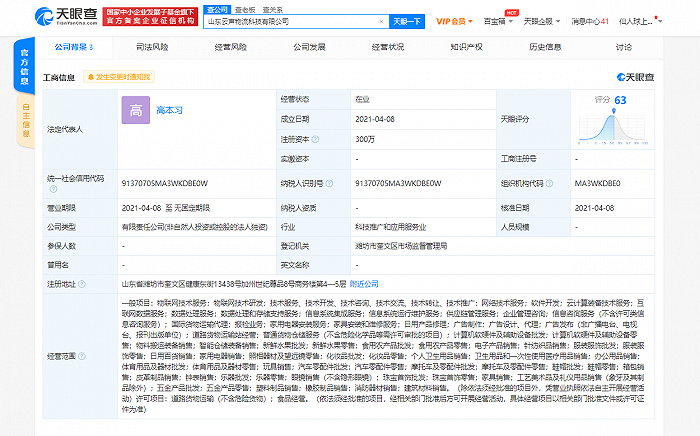
Task: Click help icon next to 组织机构代码
Action: click(550, 183)
